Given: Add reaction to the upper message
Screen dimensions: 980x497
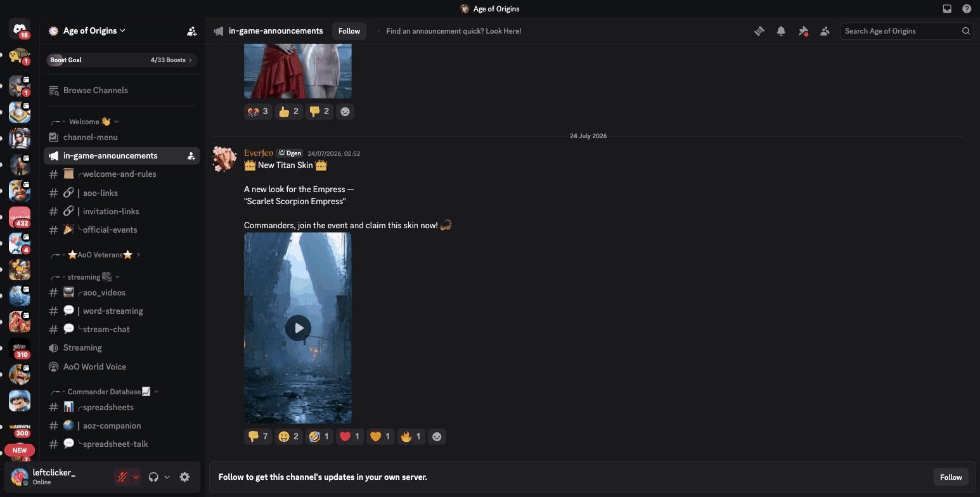Looking at the screenshot, I should (x=345, y=112).
